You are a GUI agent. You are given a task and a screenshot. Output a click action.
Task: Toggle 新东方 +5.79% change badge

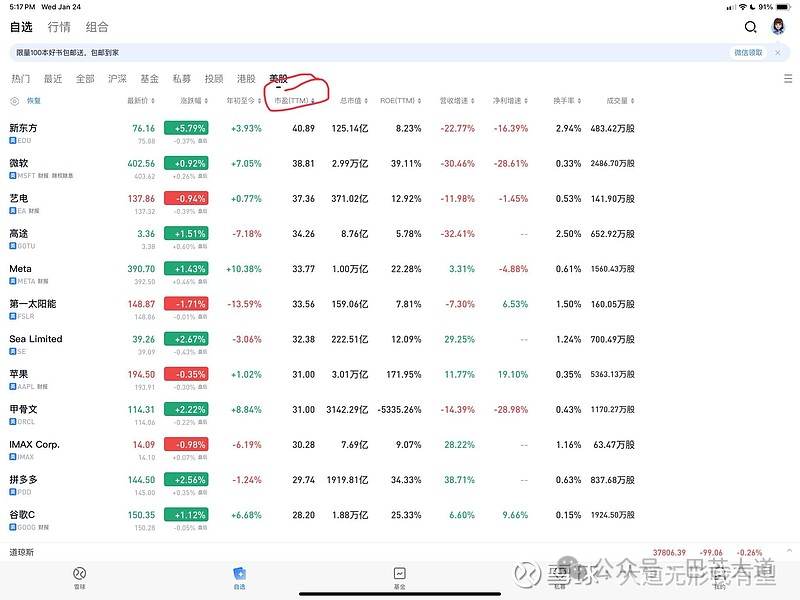tap(186, 128)
